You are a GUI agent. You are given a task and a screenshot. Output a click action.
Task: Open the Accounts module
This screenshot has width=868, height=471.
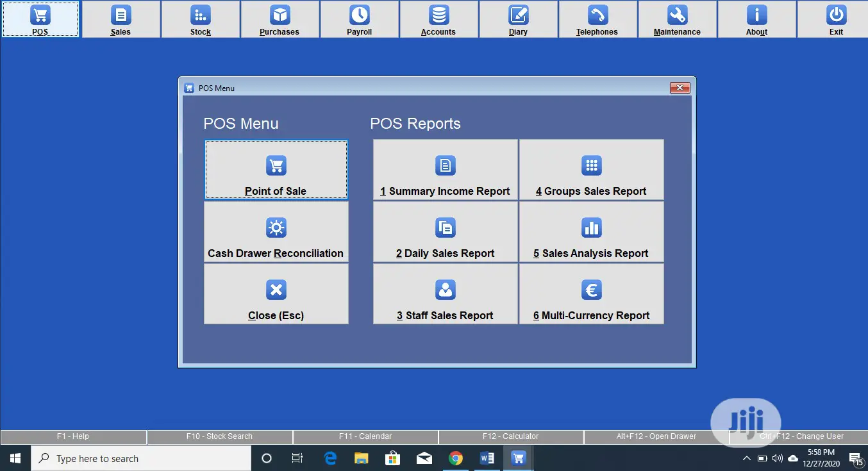tap(438, 19)
